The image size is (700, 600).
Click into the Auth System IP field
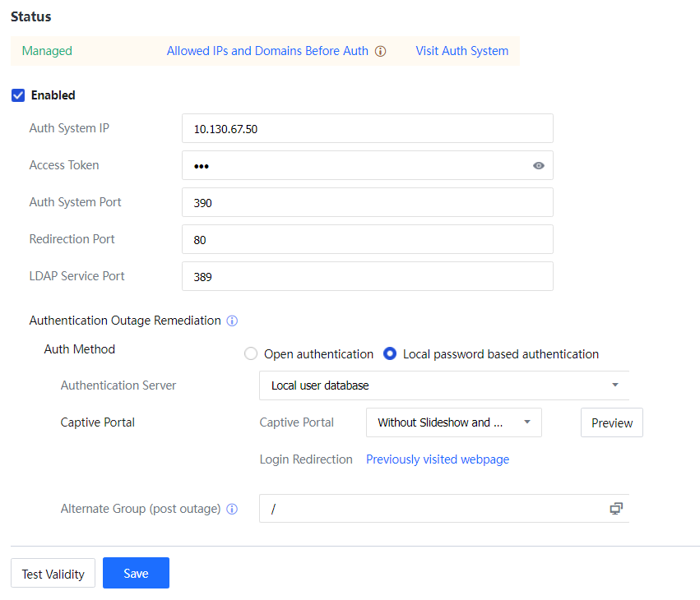click(367, 128)
